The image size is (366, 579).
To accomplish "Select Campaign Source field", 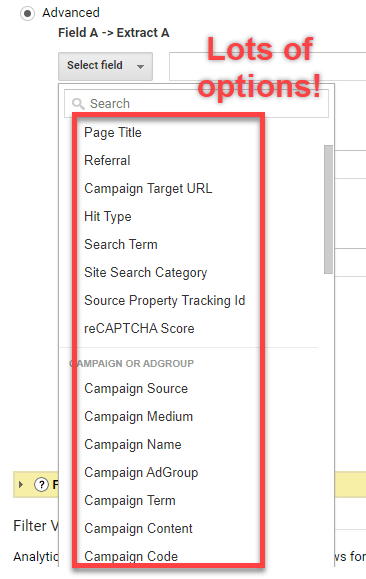I will point(136,388).
